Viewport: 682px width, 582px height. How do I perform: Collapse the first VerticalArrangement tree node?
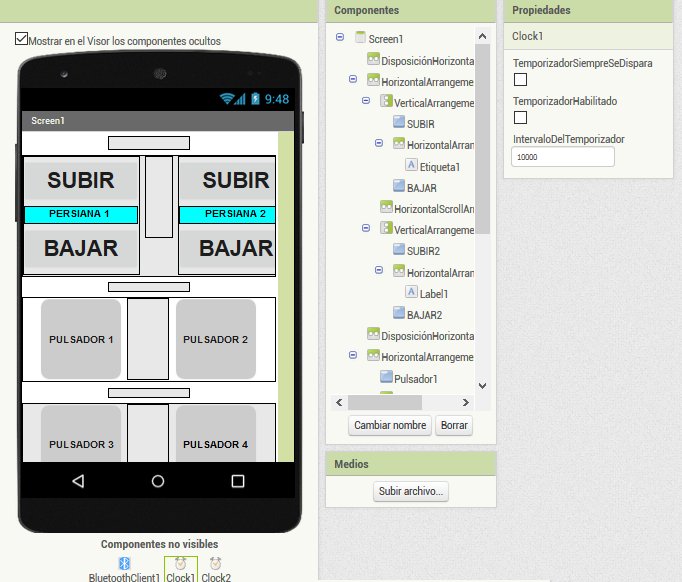point(366,101)
